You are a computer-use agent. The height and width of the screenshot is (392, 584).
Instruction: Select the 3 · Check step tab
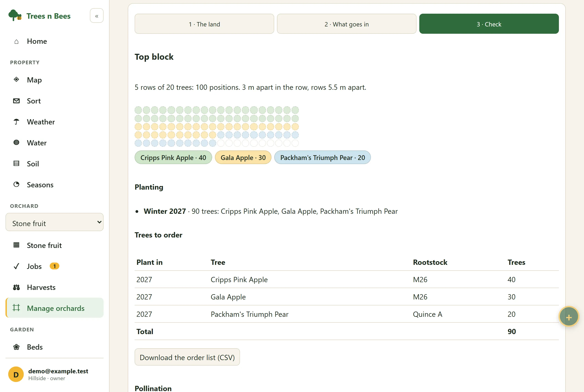click(489, 24)
